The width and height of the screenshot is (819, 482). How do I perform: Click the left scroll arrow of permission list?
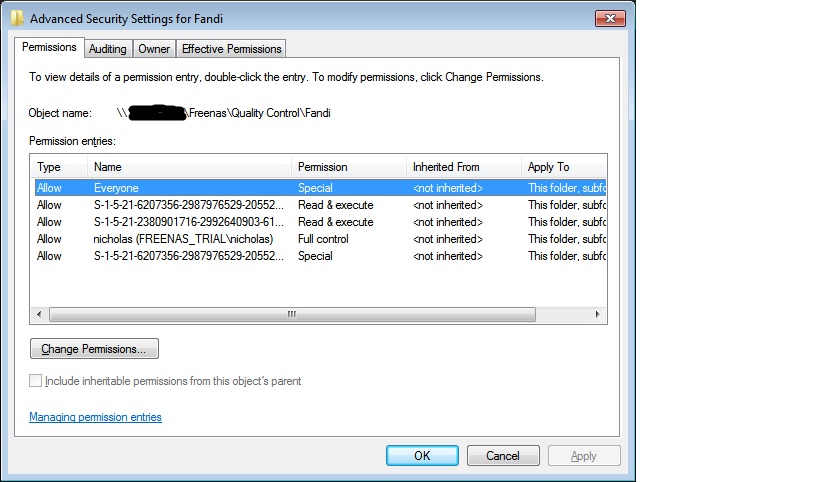(39, 314)
